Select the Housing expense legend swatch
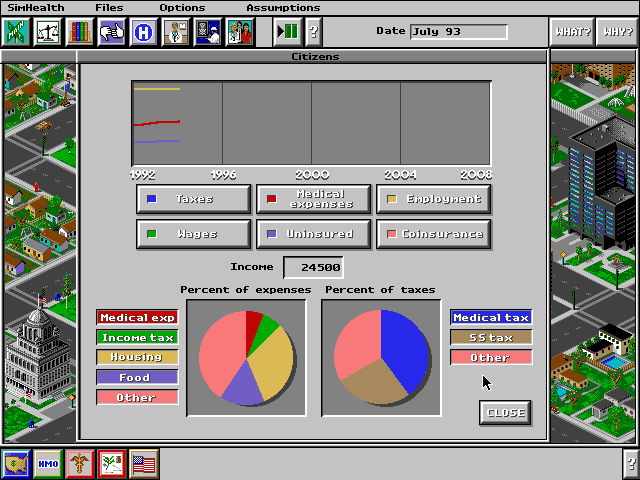The width and height of the screenshot is (640, 480). click(x=137, y=357)
